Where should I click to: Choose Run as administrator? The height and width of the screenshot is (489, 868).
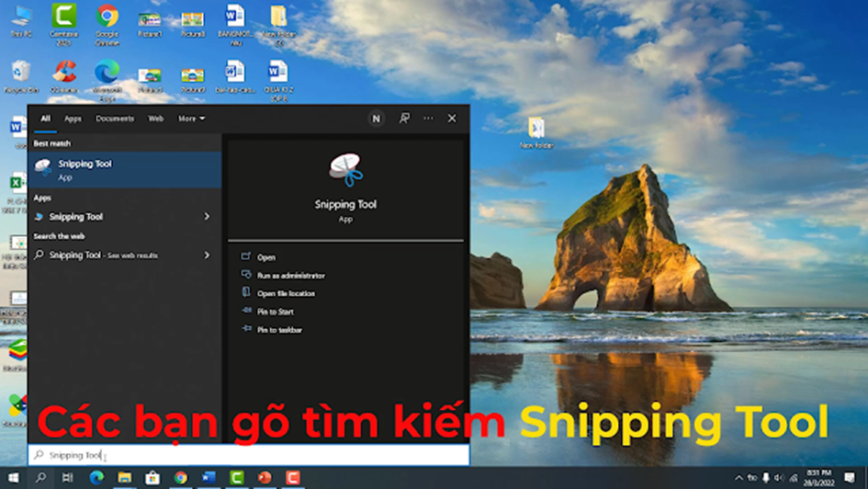290,275
